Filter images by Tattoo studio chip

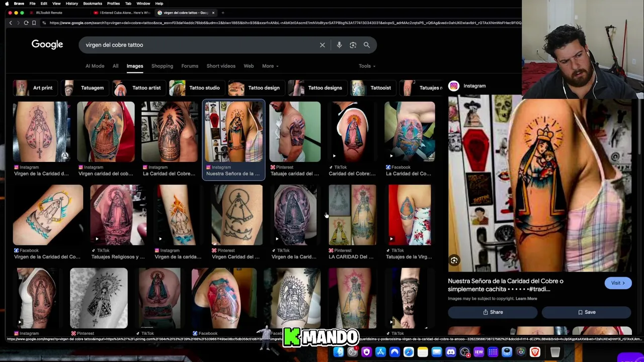(x=196, y=88)
